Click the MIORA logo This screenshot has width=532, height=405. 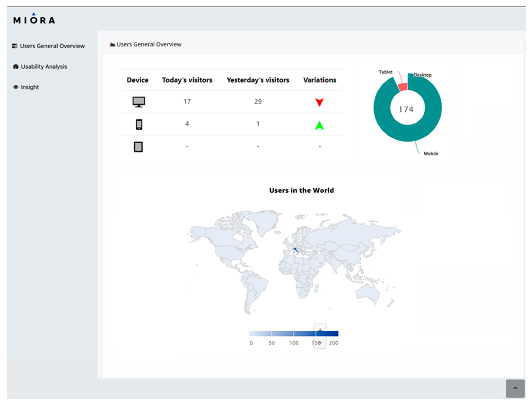tap(34, 19)
